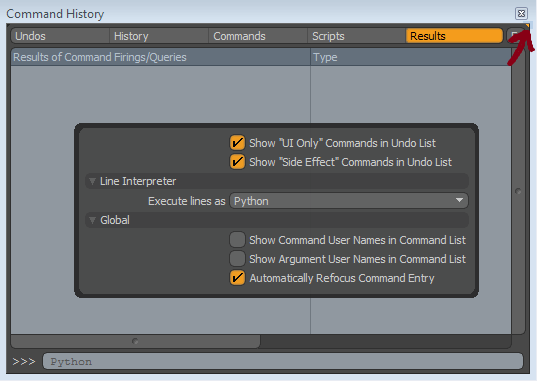Enable Show Command User Names in Command List
Screen dimensions: 537x381
point(237,240)
